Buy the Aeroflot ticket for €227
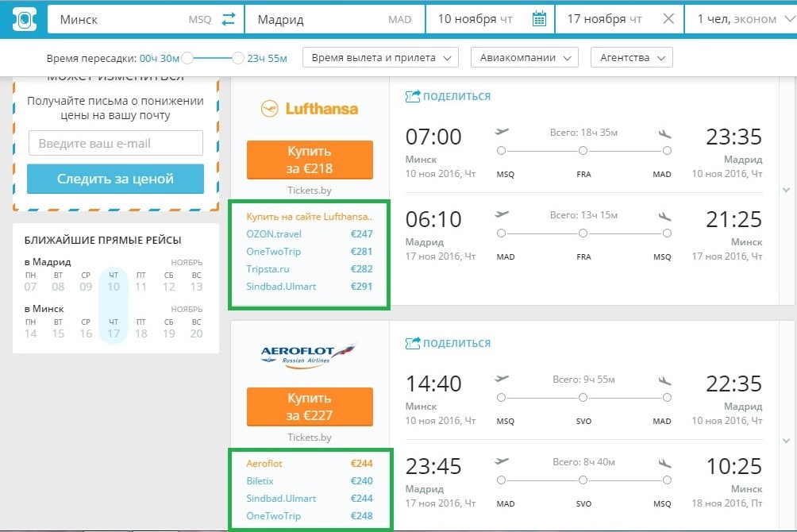797x532 pixels. [310, 407]
